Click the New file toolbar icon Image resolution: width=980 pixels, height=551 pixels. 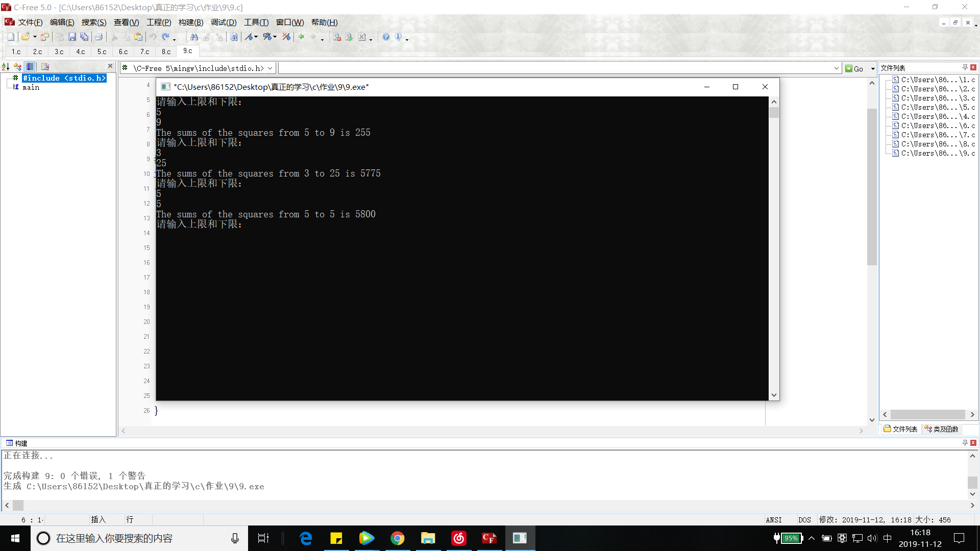pos(11,37)
